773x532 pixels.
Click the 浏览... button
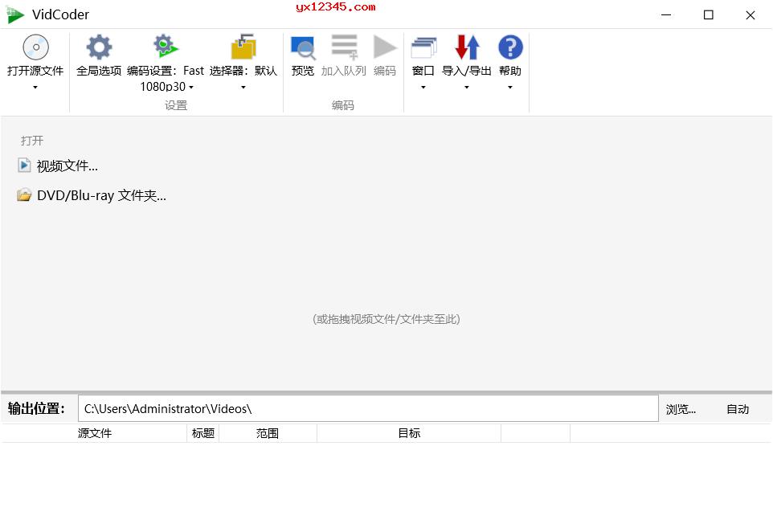(x=681, y=409)
